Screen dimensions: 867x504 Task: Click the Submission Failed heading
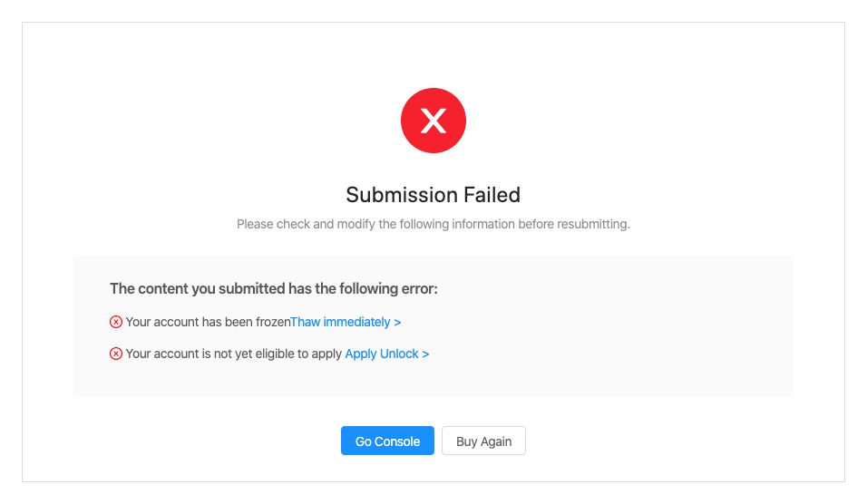click(x=433, y=195)
